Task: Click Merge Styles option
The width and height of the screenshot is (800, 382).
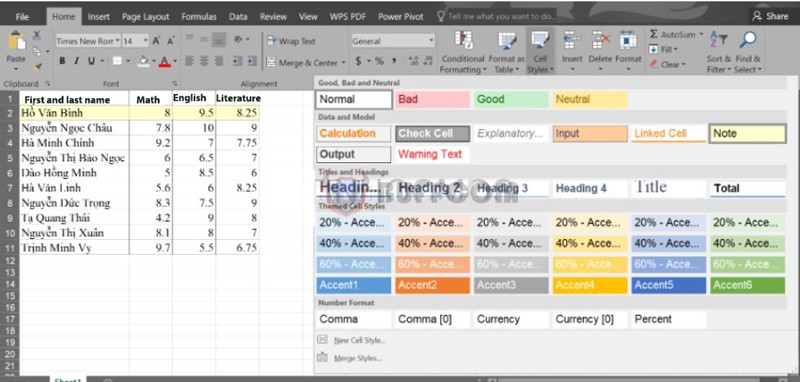Action: [x=357, y=359]
